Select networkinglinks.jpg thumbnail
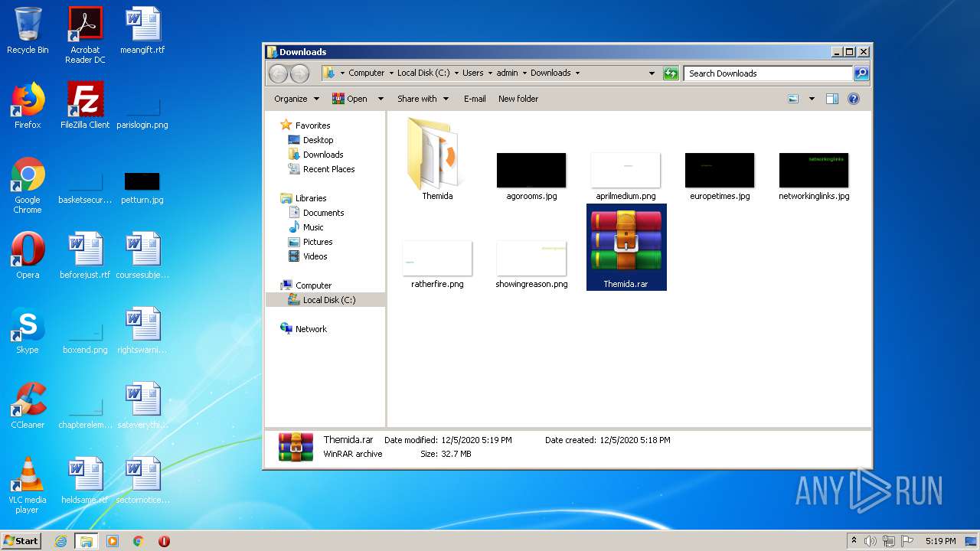Image resolution: width=980 pixels, height=551 pixels. [814, 176]
